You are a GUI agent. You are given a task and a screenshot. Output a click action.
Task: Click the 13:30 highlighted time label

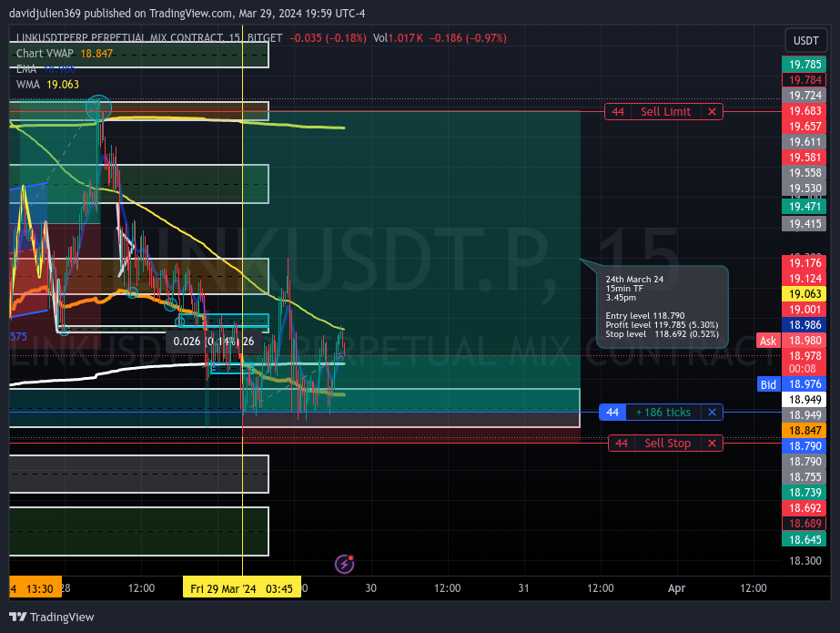pos(35,588)
